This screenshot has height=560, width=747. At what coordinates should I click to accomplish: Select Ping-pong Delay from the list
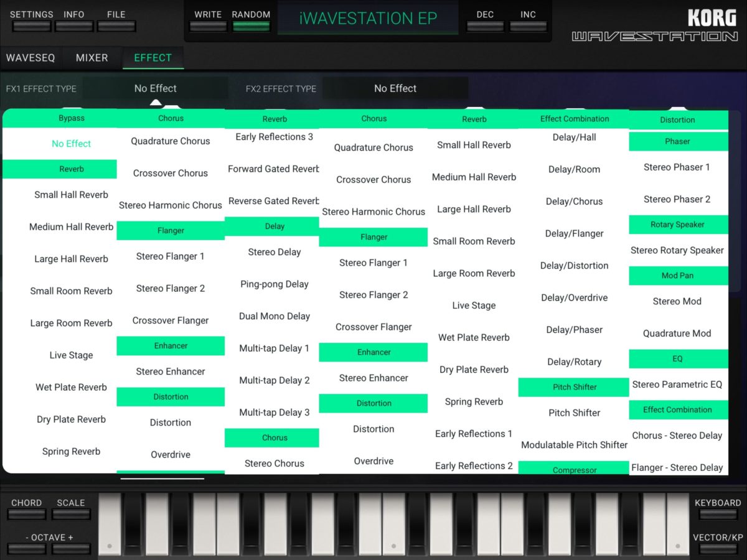(x=275, y=284)
